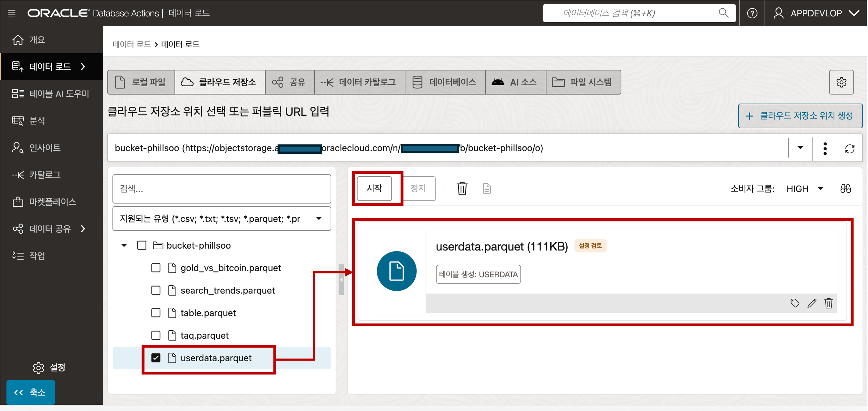Click the user profile icon
Screen dimensions: 868x411
[778, 13]
